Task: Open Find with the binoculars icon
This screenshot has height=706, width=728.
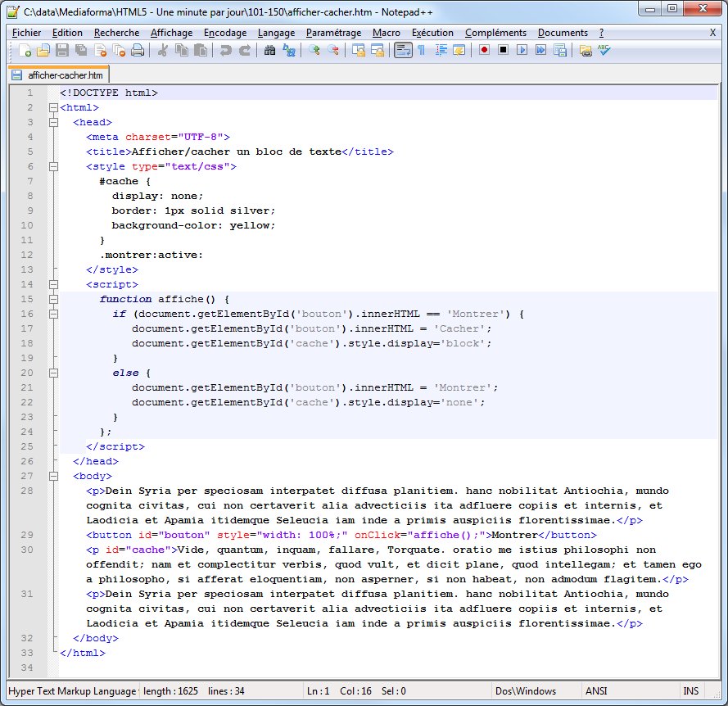Action: click(x=269, y=51)
